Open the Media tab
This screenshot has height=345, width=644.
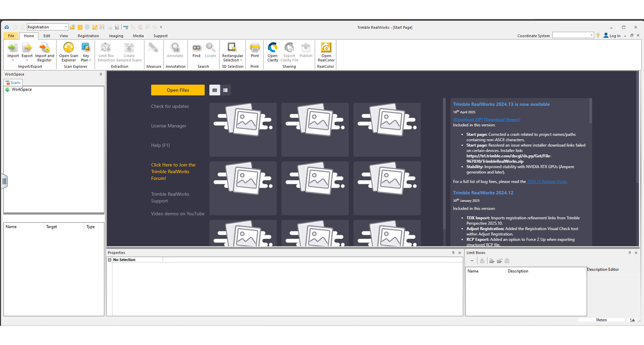[x=138, y=36]
